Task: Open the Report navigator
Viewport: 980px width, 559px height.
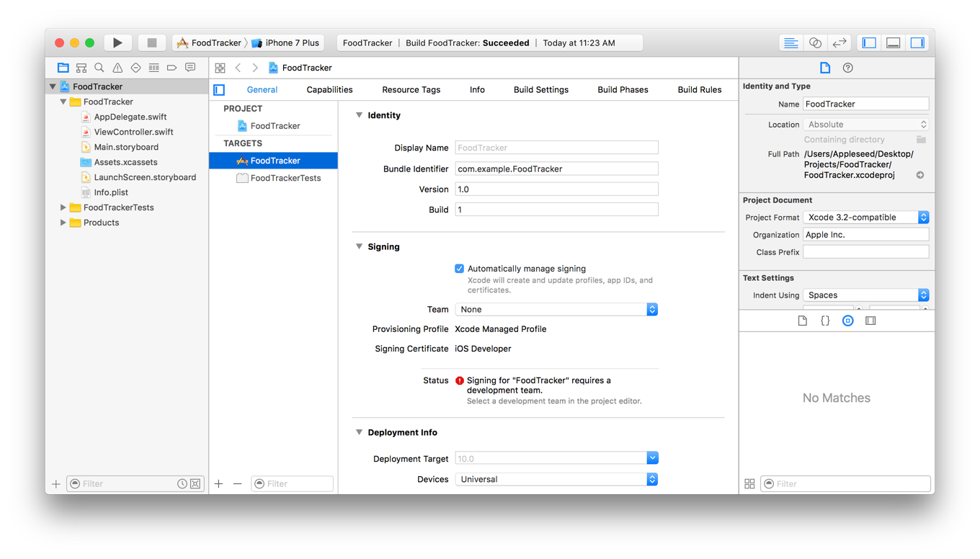Action: coord(190,68)
